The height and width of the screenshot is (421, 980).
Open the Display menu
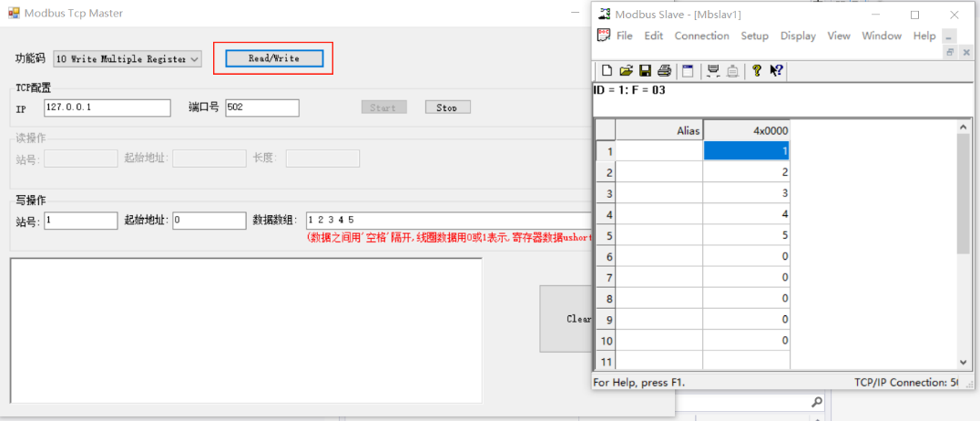[798, 36]
